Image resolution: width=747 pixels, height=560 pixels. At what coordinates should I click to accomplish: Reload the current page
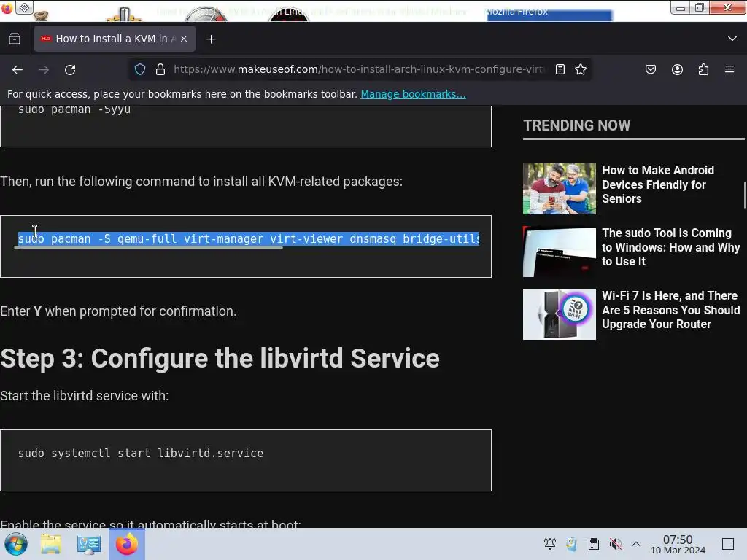[71, 70]
